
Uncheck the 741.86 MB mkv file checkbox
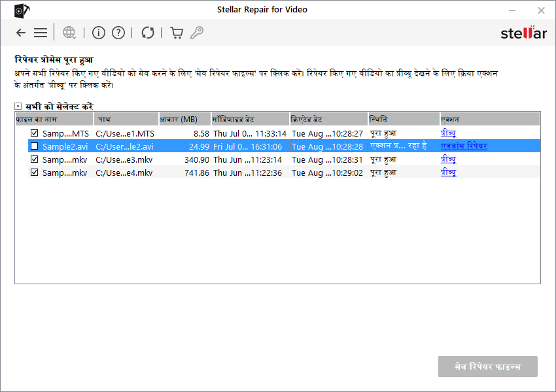tap(35, 172)
